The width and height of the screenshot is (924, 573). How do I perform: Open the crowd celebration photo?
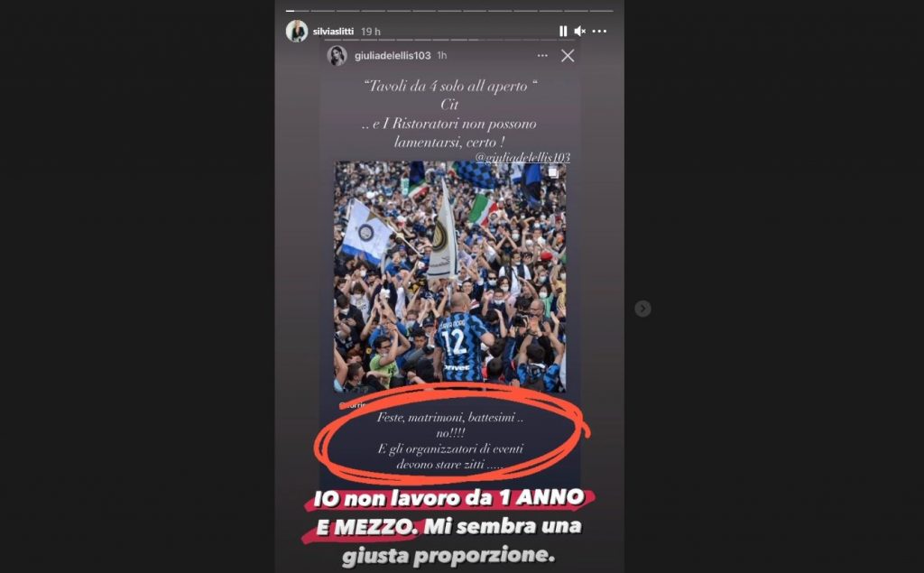pos(449,277)
